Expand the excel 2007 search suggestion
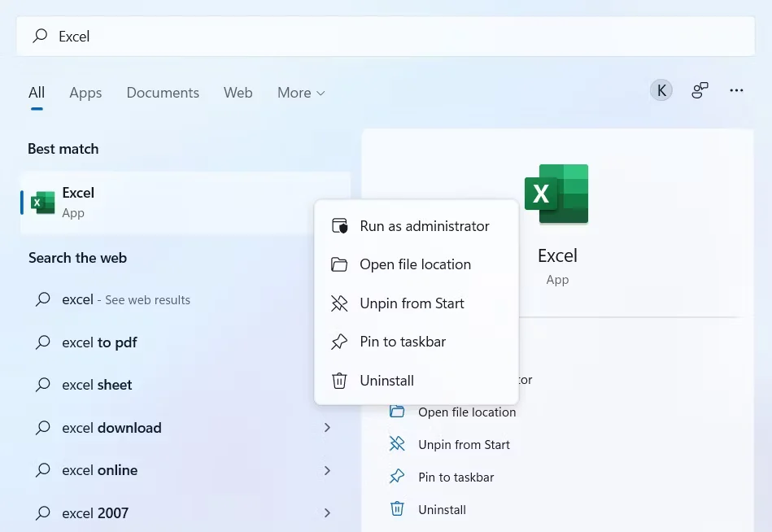Image resolution: width=772 pixels, height=532 pixels. pos(327,512)
